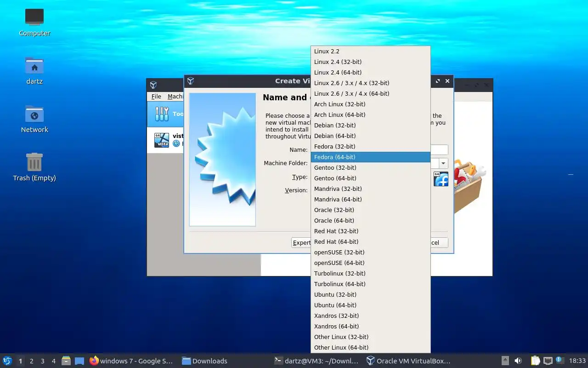Screen dimensions: 588x368
Task: Select Linux 2.6 / 3.x / 4.x (32-bit)
Action: coord(371,83)
